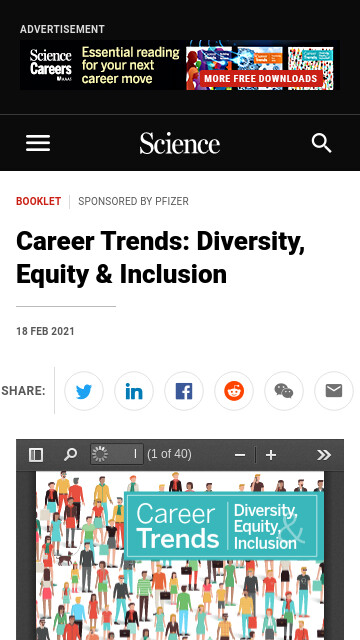Share article via WeChat
The width and height of the screenshot is (360, 640).
tap(284, 391)
